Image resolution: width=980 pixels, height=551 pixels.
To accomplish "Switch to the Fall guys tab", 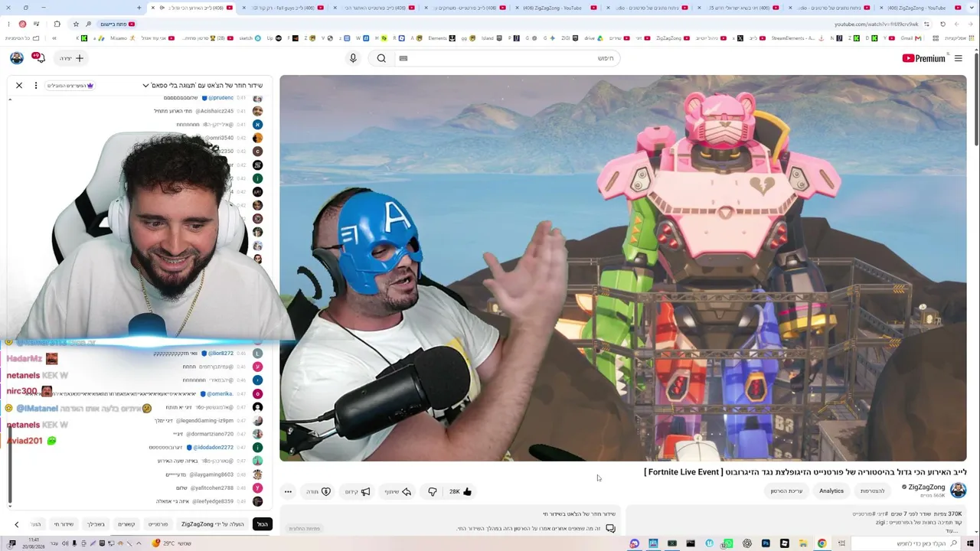I will (283, 8).
